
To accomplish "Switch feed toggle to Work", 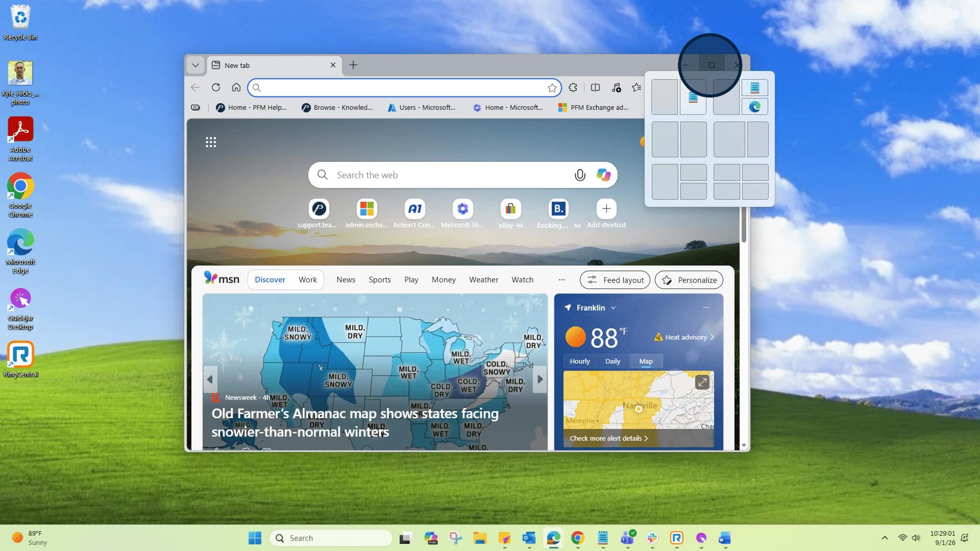I will (308, 280).
